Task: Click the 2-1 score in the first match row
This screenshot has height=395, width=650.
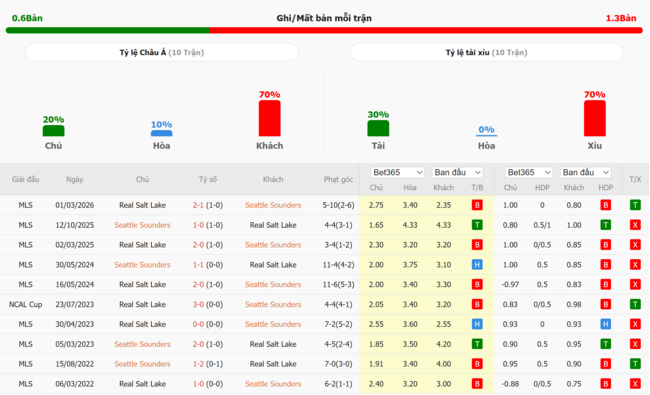Action: 198,205
